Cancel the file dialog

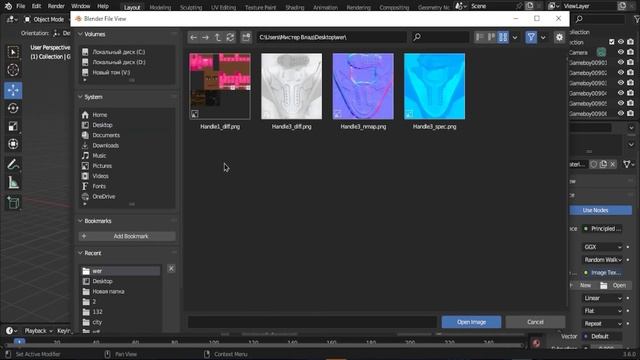(535, 322)
